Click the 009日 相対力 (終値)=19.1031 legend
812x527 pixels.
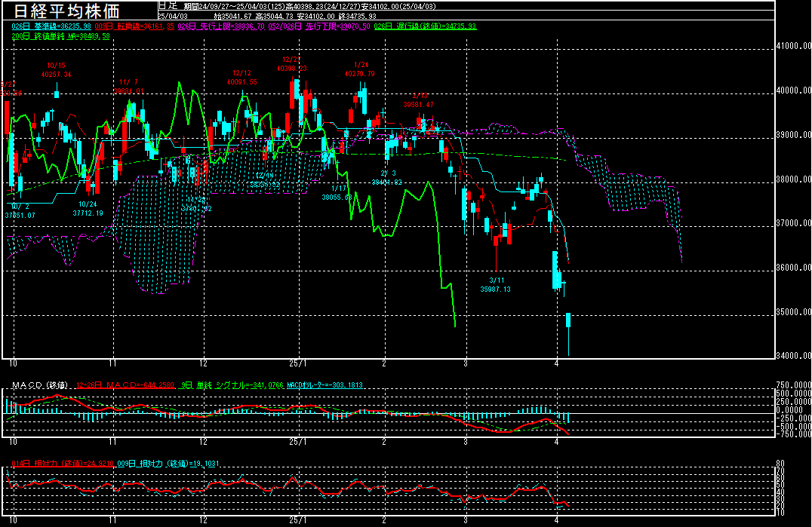tap(168, 464)
